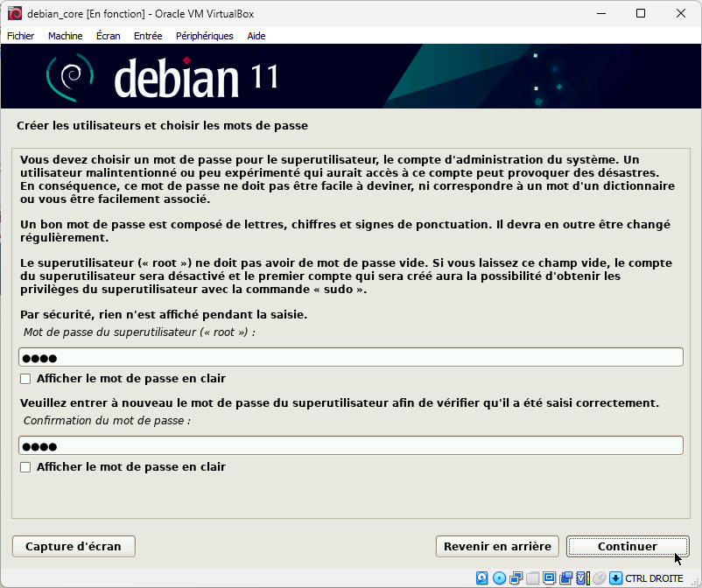Maximize the VirtualBox window
This screenshot has height=588, width=702.
641,13
